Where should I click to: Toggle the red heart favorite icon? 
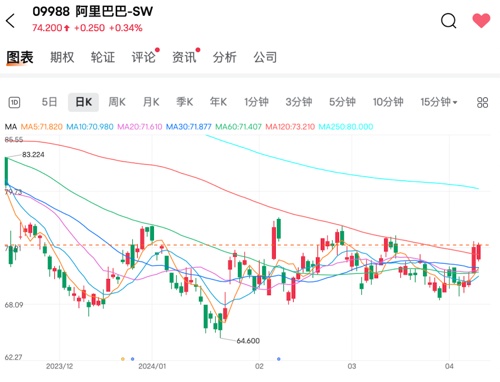click(481, 21)
